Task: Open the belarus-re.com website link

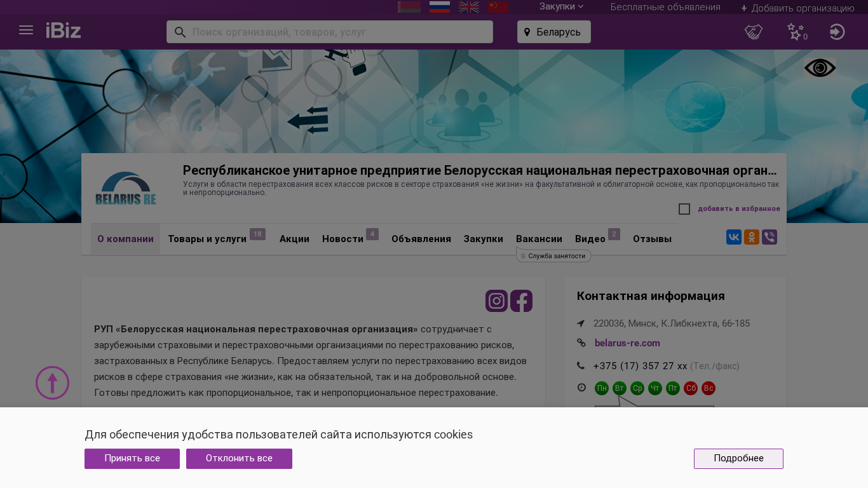Action: [627, 343]
